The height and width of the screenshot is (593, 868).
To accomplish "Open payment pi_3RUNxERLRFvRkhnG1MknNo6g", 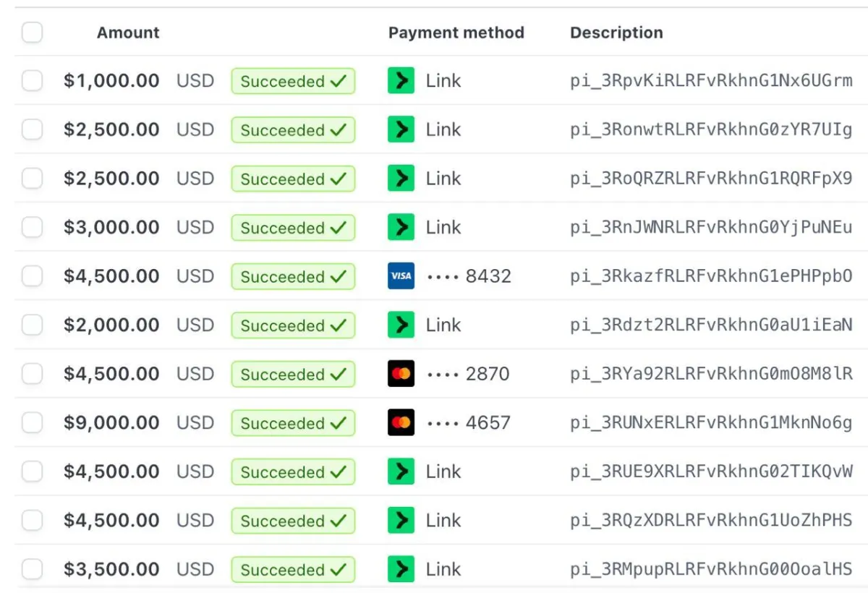I will tap(711, 423).
